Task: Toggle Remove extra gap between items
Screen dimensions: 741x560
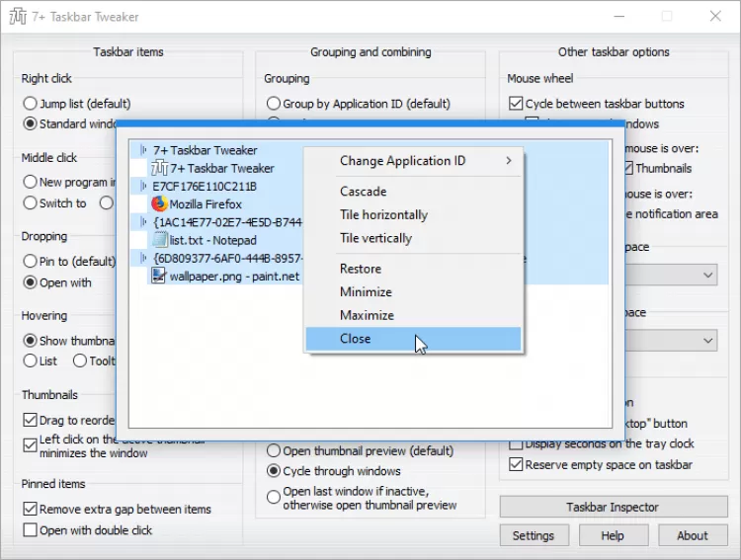Action: pos(30,509)
